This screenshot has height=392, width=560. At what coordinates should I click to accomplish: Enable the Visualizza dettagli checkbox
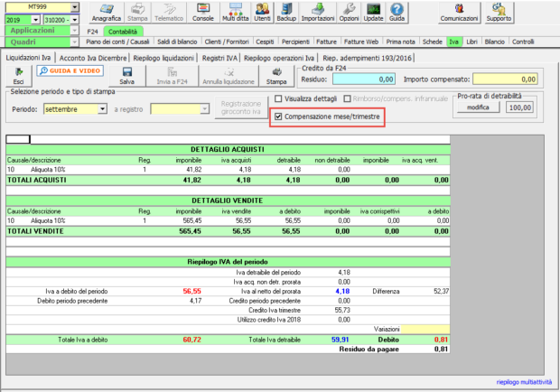coord(279,98)
